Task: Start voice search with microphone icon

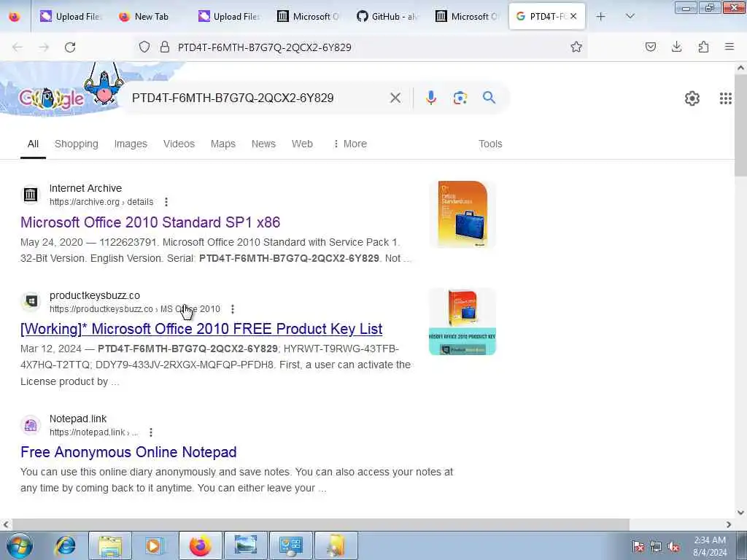Action: 431,98
